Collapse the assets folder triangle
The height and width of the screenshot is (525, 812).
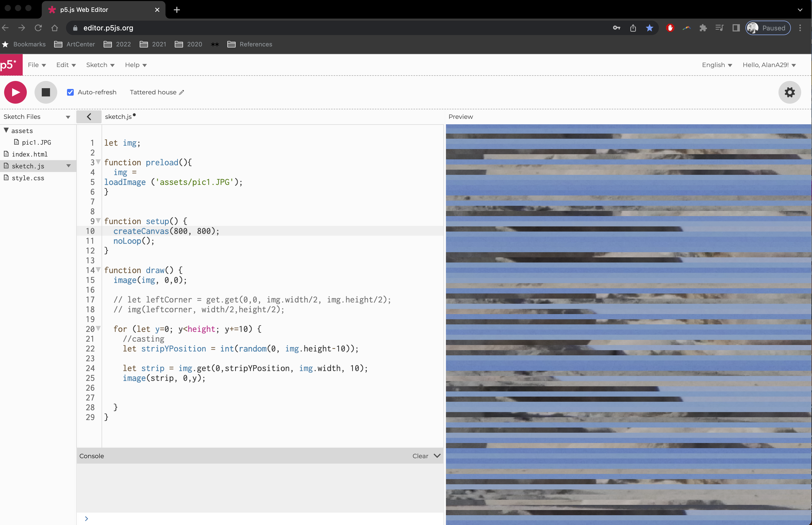pos(6,130)
